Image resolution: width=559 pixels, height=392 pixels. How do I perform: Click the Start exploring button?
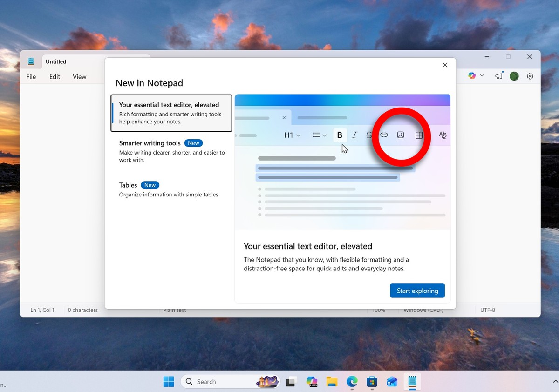(417, 290)
